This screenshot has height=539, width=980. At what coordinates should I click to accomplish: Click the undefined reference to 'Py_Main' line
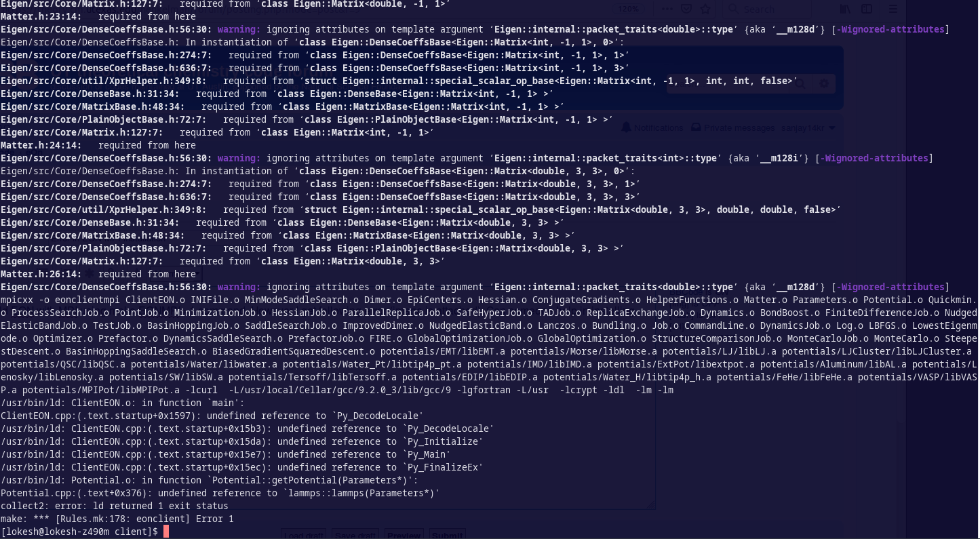(x=226, y=454)
